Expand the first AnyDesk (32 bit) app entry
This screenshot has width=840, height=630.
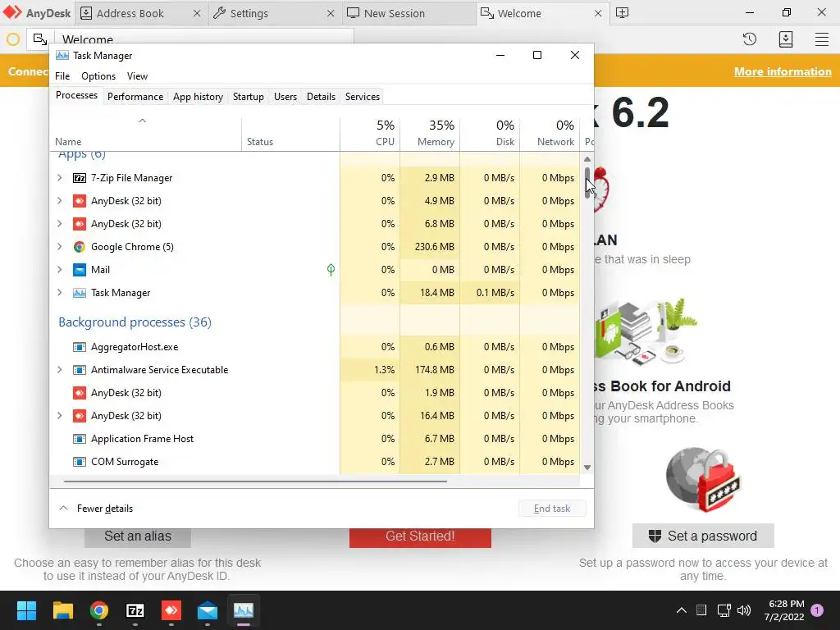coord(59,201)
